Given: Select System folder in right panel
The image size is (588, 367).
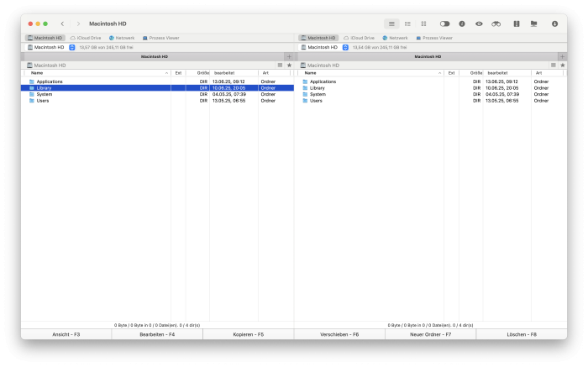Looking at the screenshot, I should point(431,94).
